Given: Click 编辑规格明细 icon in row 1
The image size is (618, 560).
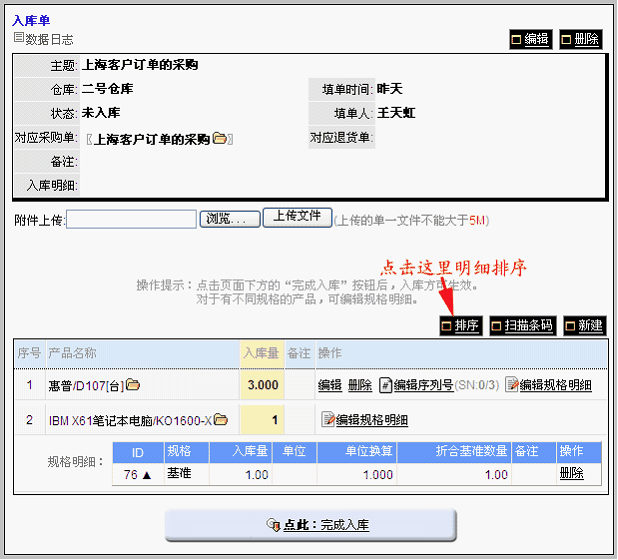Looking at the screenshot, I should 511,385.
